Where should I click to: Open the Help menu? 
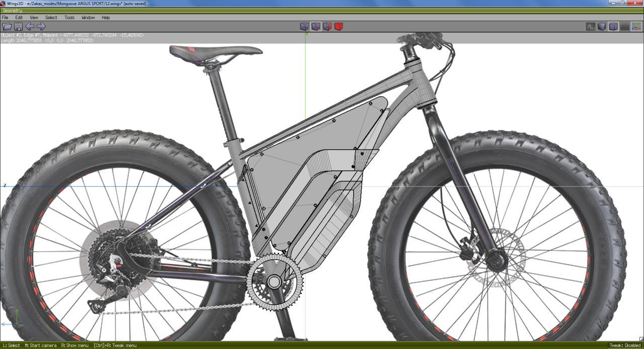click(106, 18)
